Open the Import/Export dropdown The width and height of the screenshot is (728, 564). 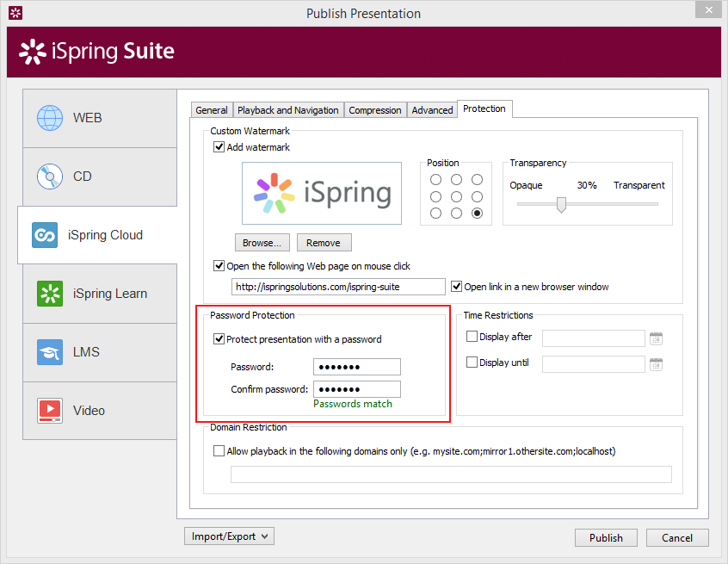pyautogui.click(x=230, y=536)
